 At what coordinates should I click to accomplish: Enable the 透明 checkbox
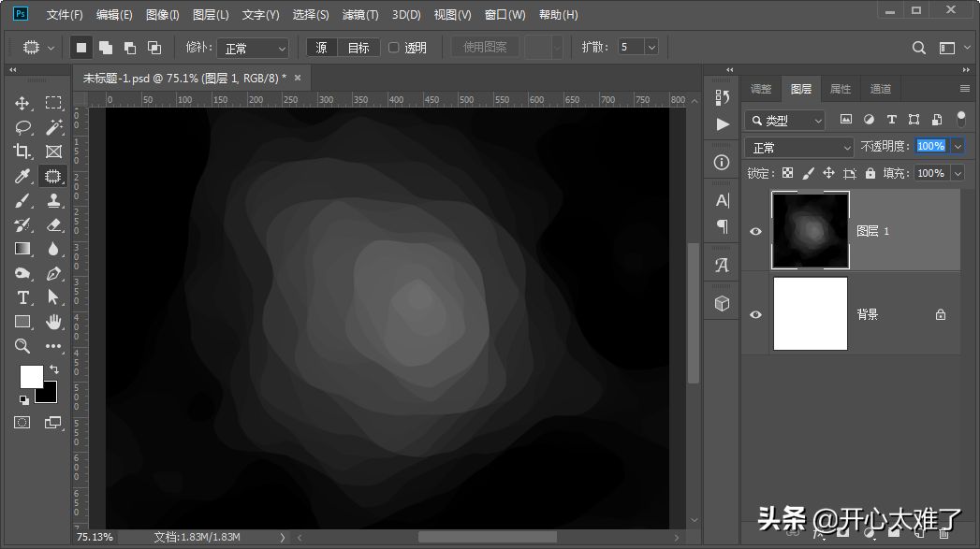click(x=393, y=48)
